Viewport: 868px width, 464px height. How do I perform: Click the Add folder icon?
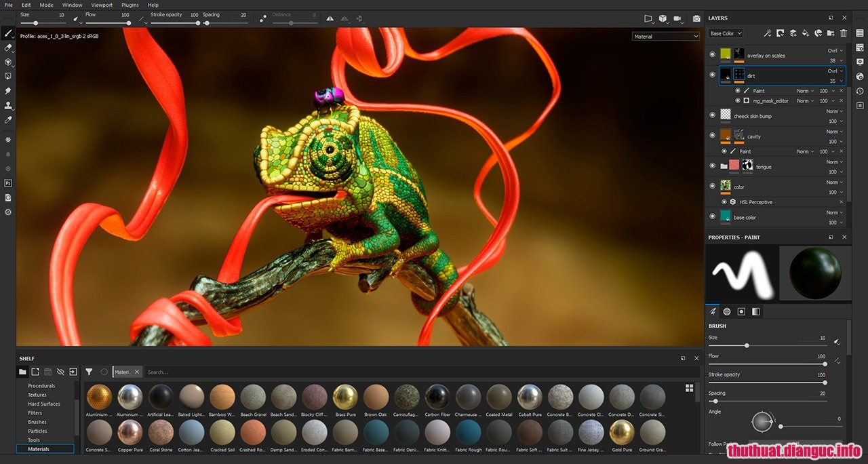(x=831, y=33)
